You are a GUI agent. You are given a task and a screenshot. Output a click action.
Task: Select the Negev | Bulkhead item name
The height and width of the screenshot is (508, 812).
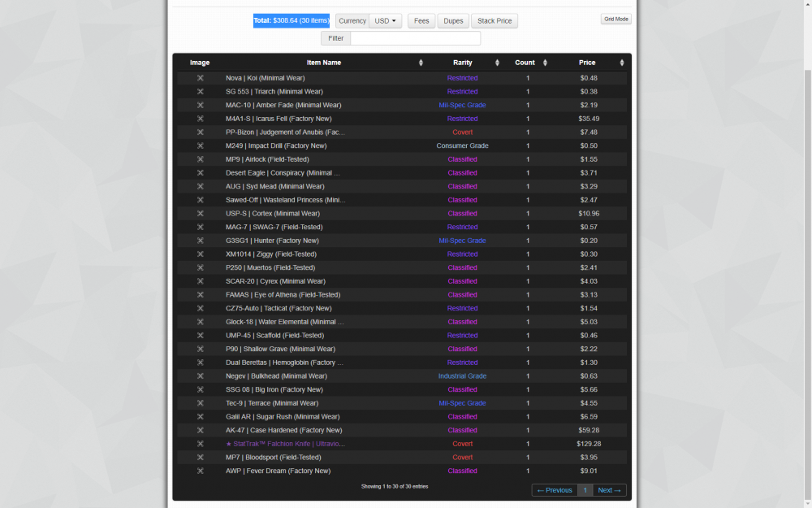[x=277, y=376]
